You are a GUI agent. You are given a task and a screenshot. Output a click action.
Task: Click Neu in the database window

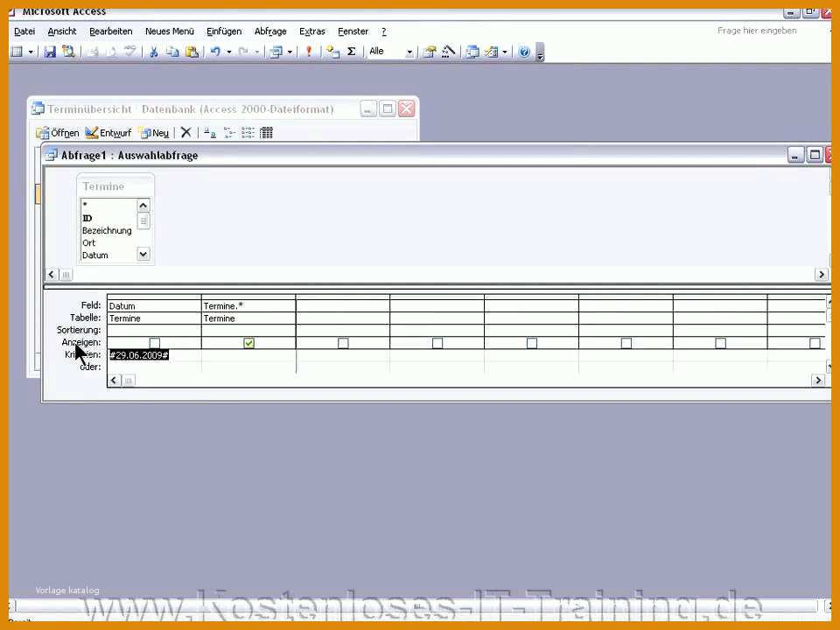point(154,133)
